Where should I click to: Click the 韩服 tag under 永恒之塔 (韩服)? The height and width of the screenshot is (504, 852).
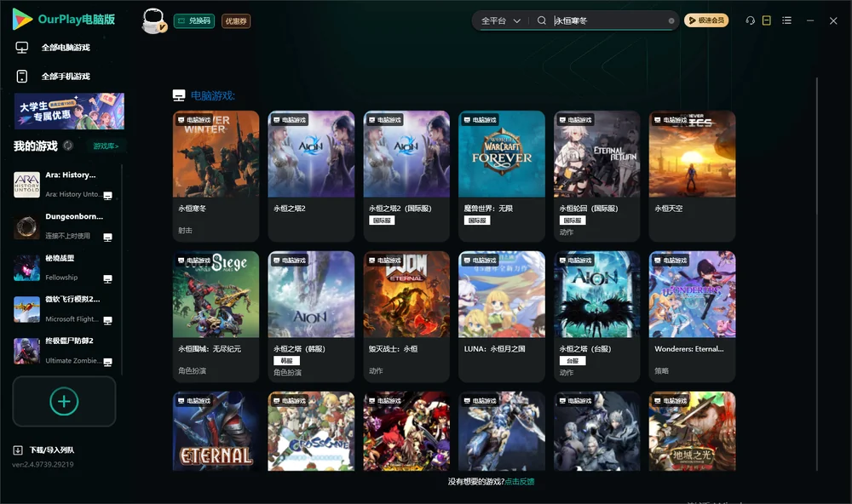[x=287, y=361]
